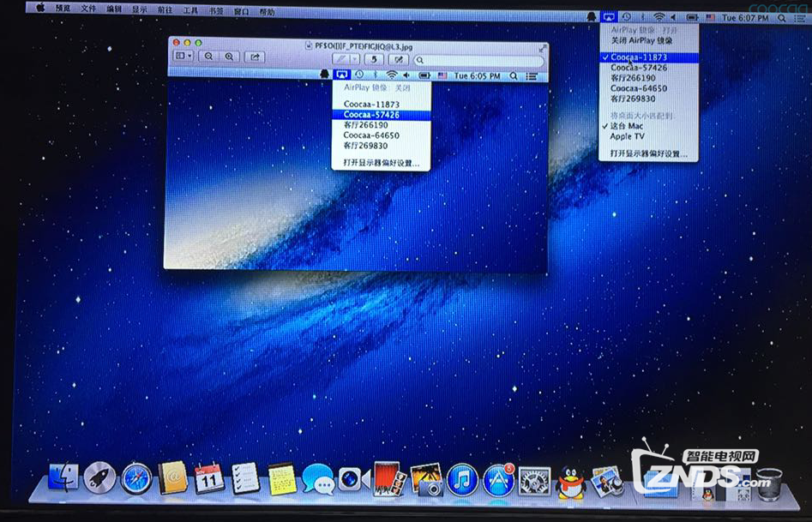
Task: Open QQ penguin app from the Dock
Action: pyautogui.click(x=571, y=483)
